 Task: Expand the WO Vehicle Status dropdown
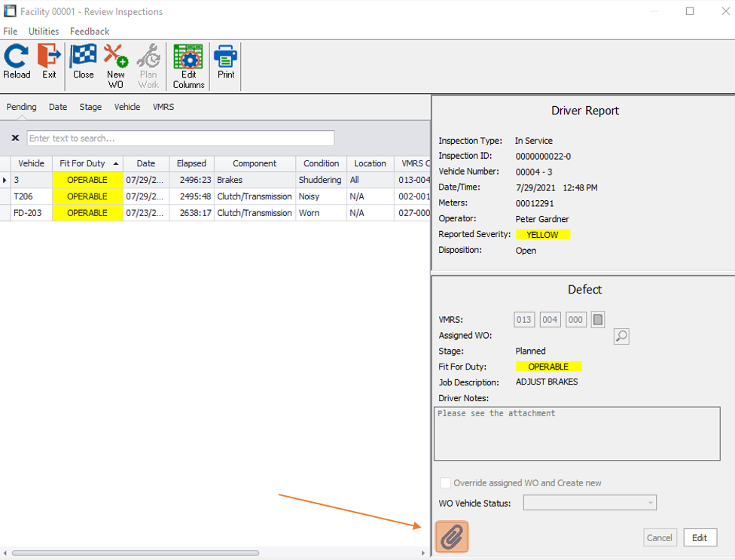pyautogui.click(x=649, y=503)
